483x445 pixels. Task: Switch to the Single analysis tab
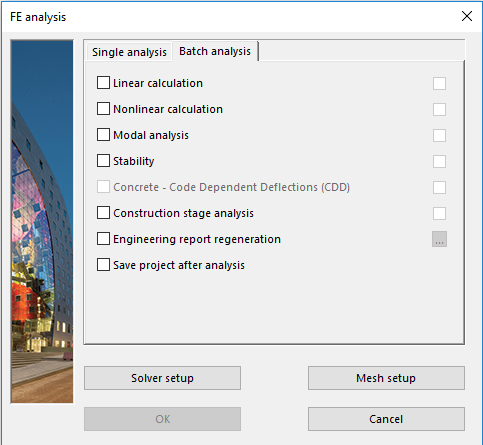129,52
